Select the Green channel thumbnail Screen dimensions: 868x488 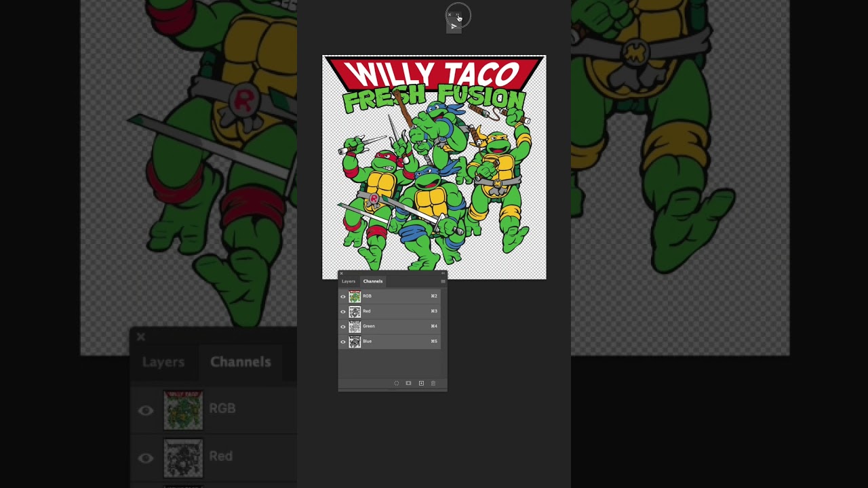[x=355, y=326]
